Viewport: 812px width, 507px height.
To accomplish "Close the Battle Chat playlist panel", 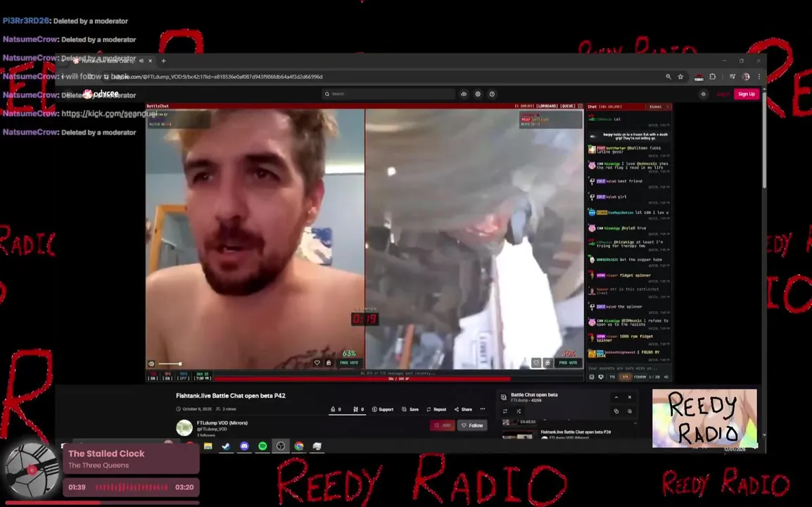I will (630, 397).
